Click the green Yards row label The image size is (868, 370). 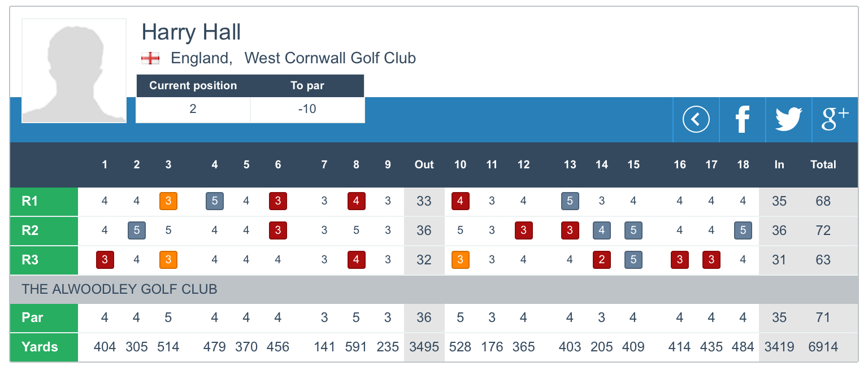coord(44,347)
